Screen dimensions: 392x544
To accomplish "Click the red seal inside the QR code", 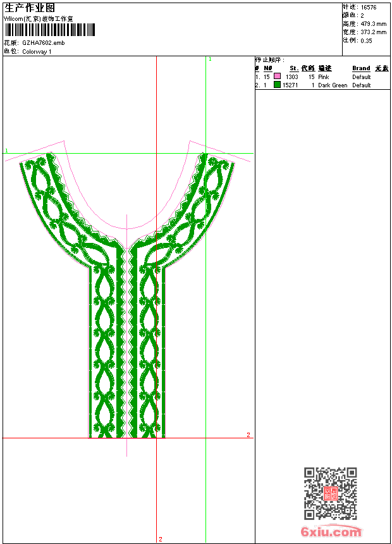I will (x=330, y=494).
